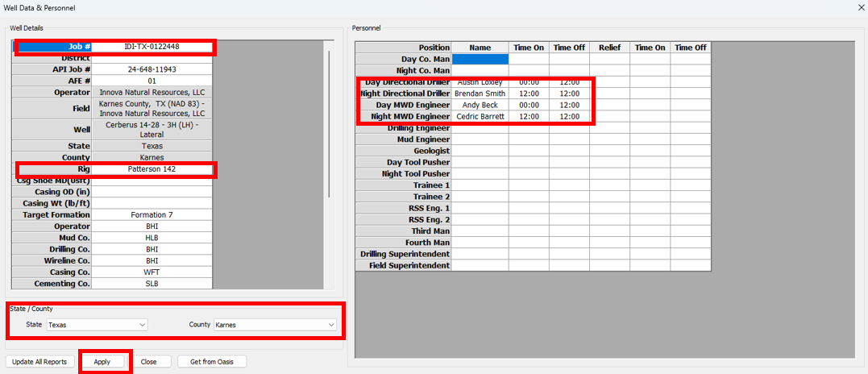This screenshot has width=868, height=374.
Task: Select the Operator cell Innova Natural Resources
Action: [x=152, y=93]
